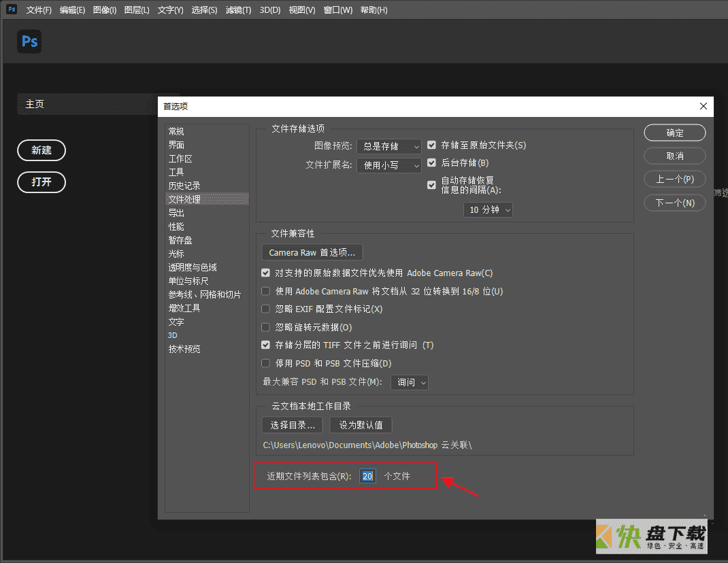
Task: Open the 3D(D) menu
Action: pos(269,10)
